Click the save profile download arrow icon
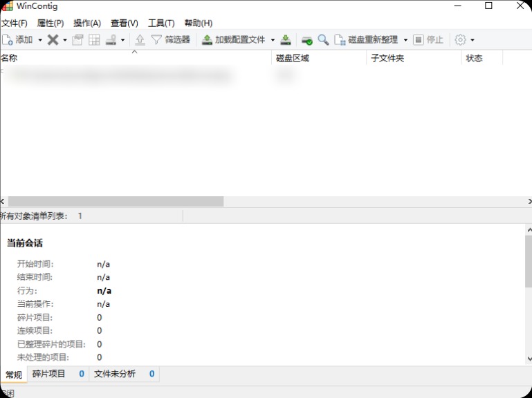Image resolution: width=532 pixels, height=398 pixels. 286,40
